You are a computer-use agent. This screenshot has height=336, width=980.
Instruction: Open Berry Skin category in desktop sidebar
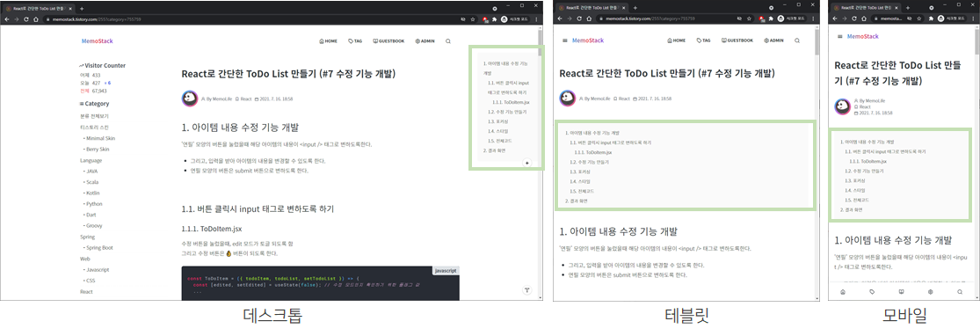97,149
